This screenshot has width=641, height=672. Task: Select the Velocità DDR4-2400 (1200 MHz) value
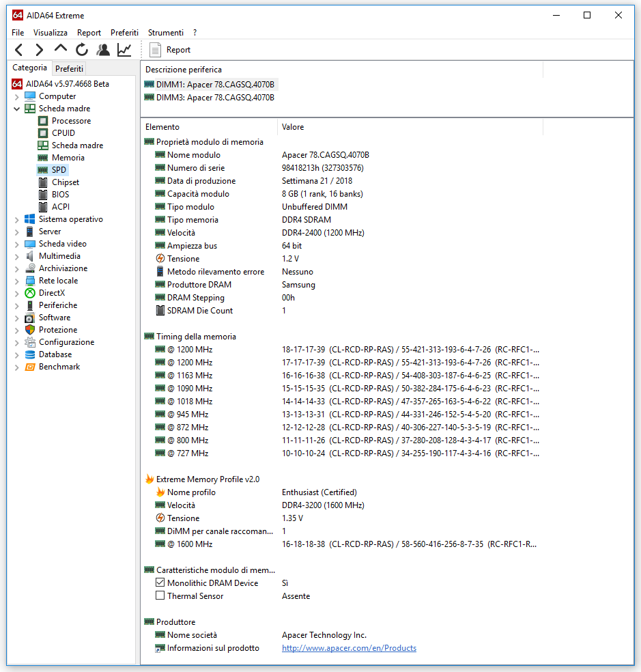[x=323, y=233]
